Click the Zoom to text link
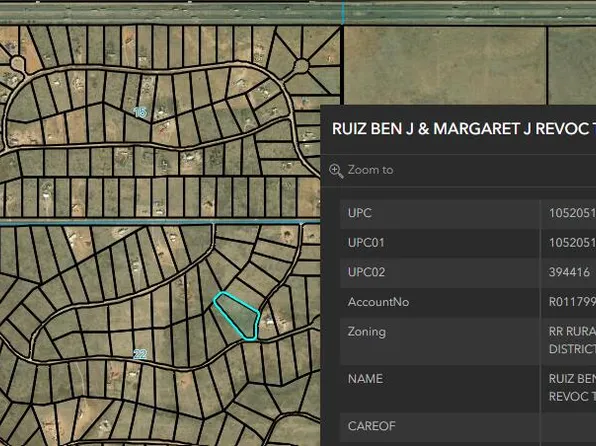The width and height of the screenshot is (596, 446). (370, 170)
